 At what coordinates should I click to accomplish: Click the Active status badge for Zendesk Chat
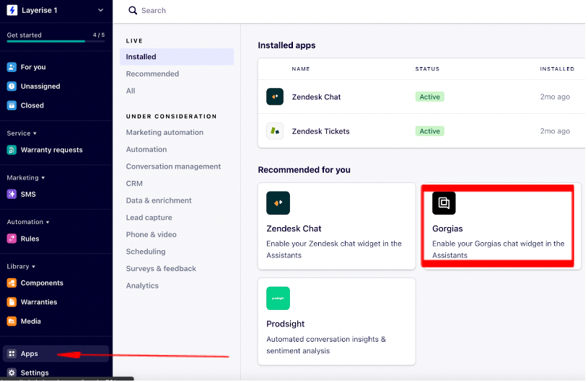click(x=430, y=97)
